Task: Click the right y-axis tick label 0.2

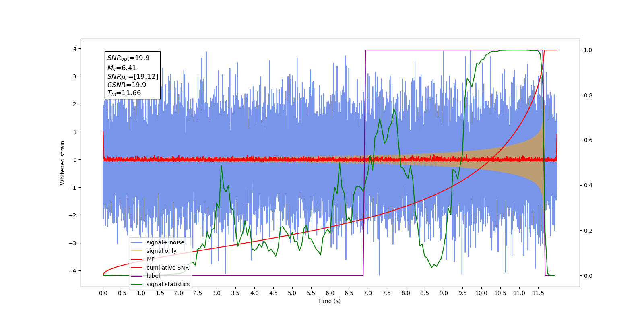Action: pyautogui.click(x=588, y=231)
